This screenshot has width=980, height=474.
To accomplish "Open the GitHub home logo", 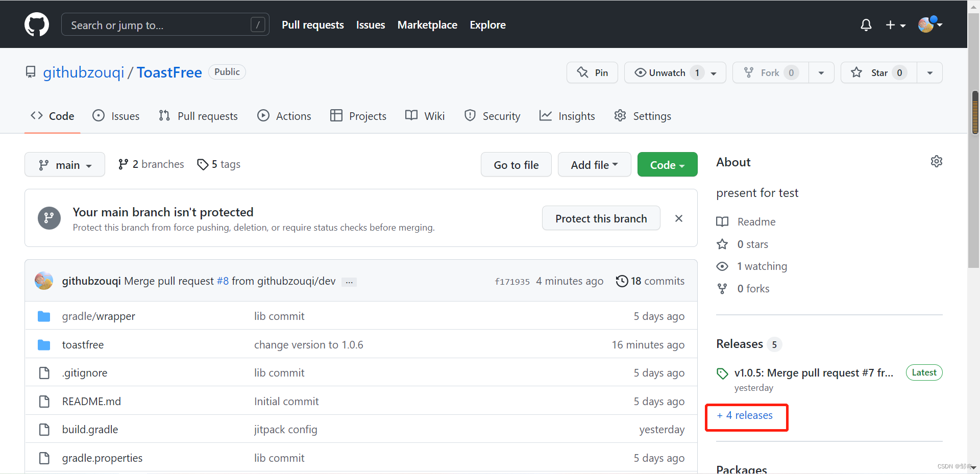I will tap(37, 24).
